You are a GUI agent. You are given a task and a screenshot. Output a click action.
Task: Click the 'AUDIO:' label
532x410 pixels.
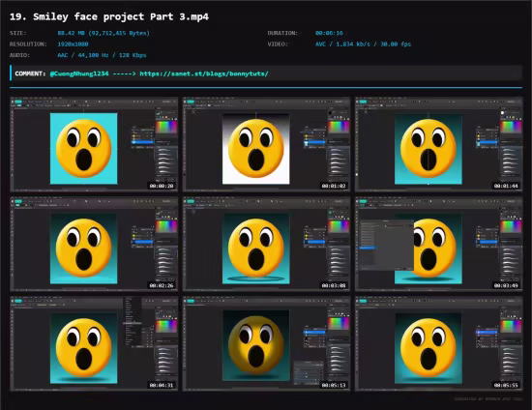(19, 55)
